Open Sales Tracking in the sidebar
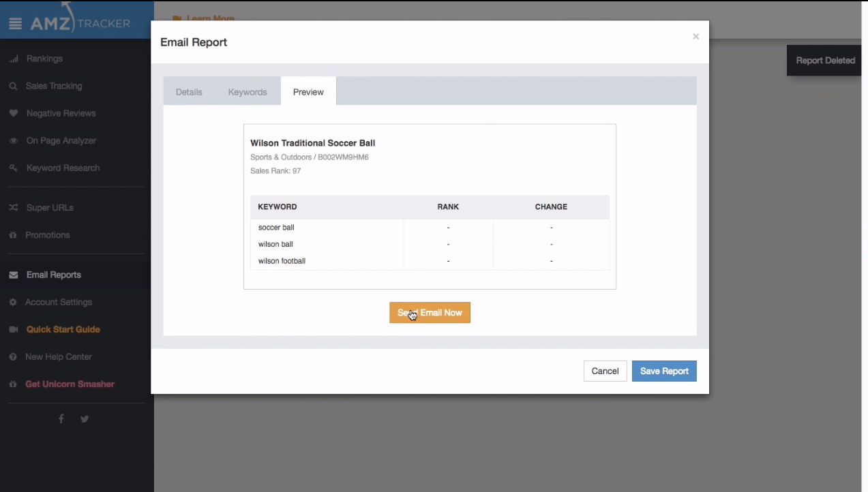 tap(54, 87)
